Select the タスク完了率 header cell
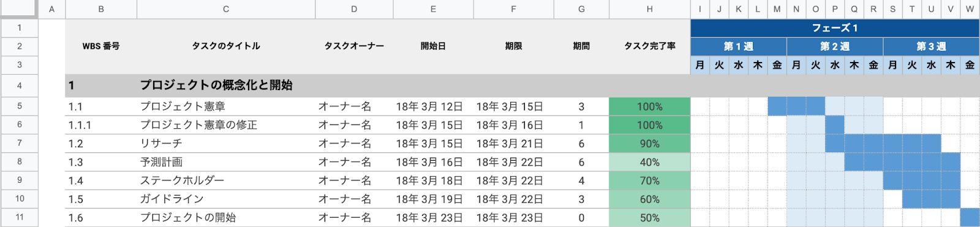This screenshot has height=227, width=980. (x=649, y=47)
